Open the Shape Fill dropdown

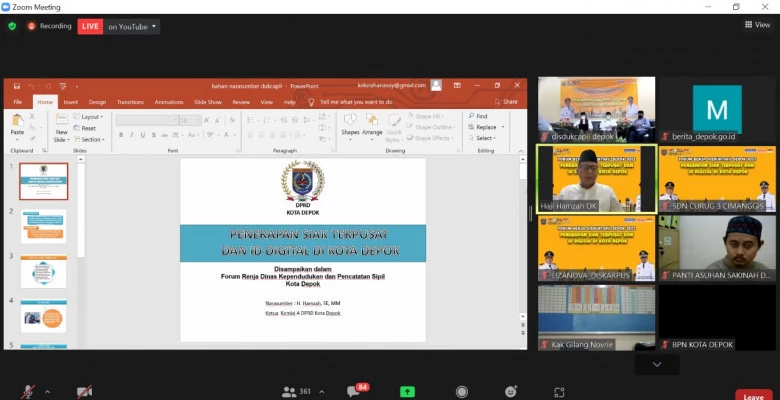[x=425, y=116]
